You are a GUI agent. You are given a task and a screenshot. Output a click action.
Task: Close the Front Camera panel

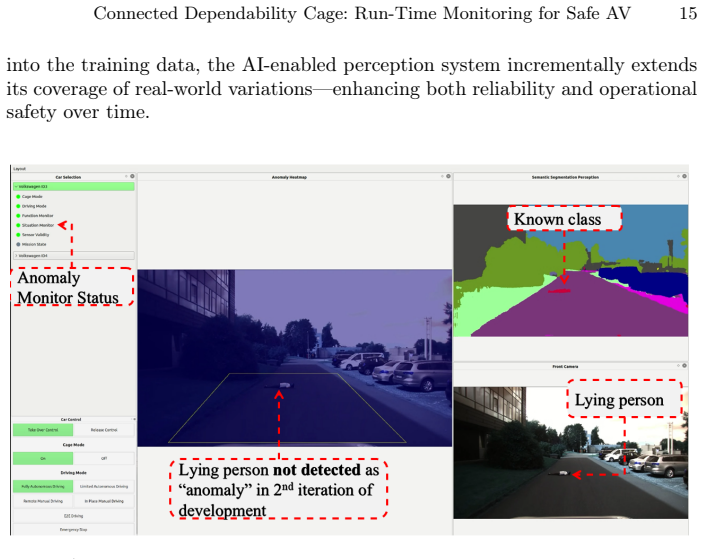pos(685,365)
